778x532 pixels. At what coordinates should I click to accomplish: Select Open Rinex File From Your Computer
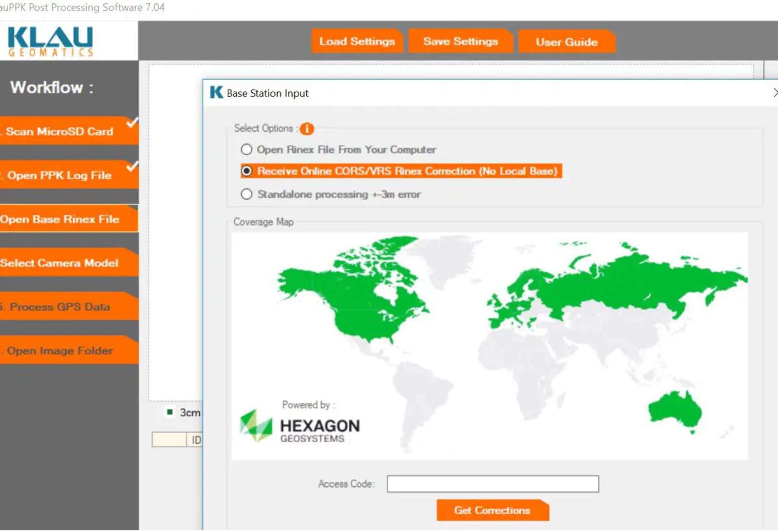click(x=247, y=149)
